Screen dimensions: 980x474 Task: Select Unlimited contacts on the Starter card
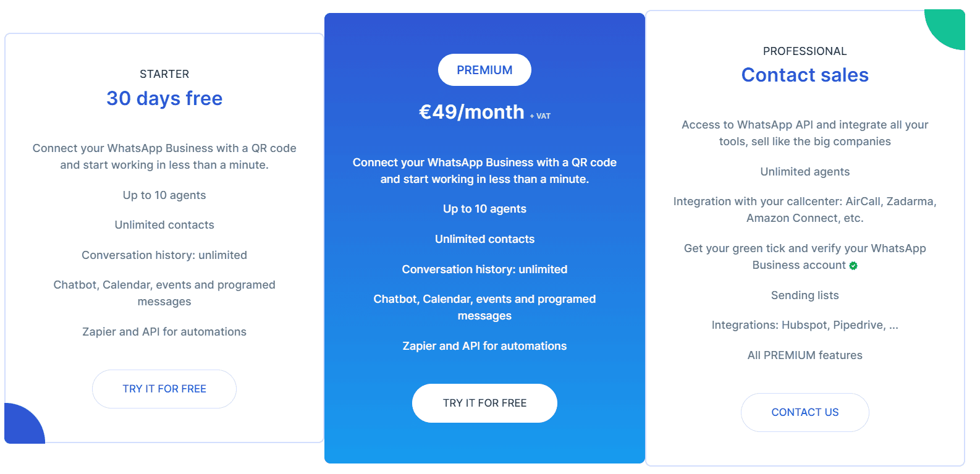click(x=164, y=224)
